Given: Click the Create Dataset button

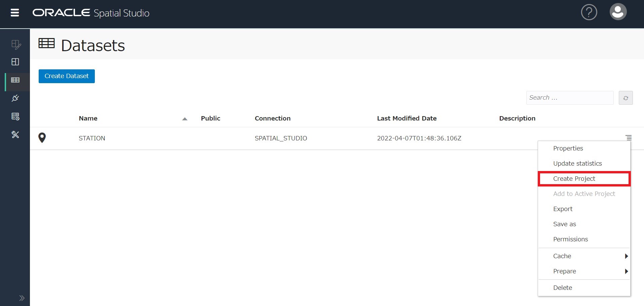Looking at the screenshot, I should [67, 76].
